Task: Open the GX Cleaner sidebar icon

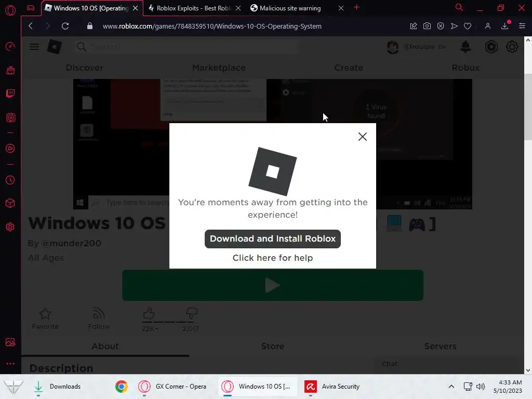Action: tap(10, 70)
